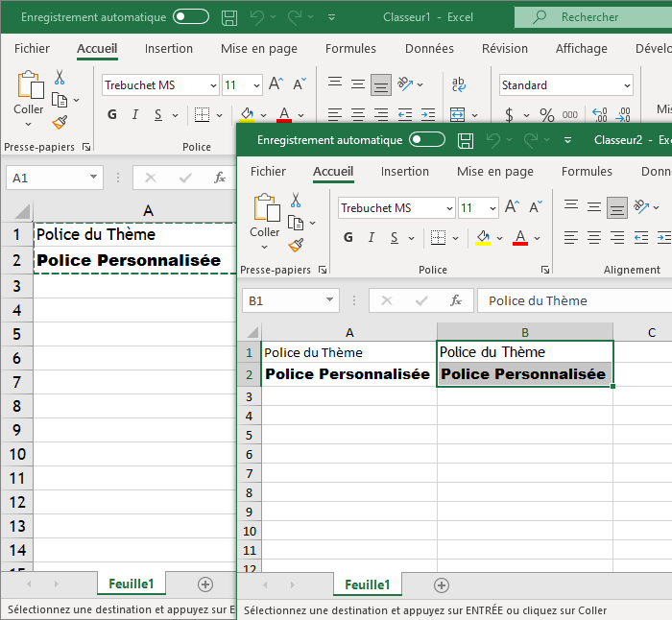
Task: Click merge and center icon in Classeur1
Action: coord(458,115)
